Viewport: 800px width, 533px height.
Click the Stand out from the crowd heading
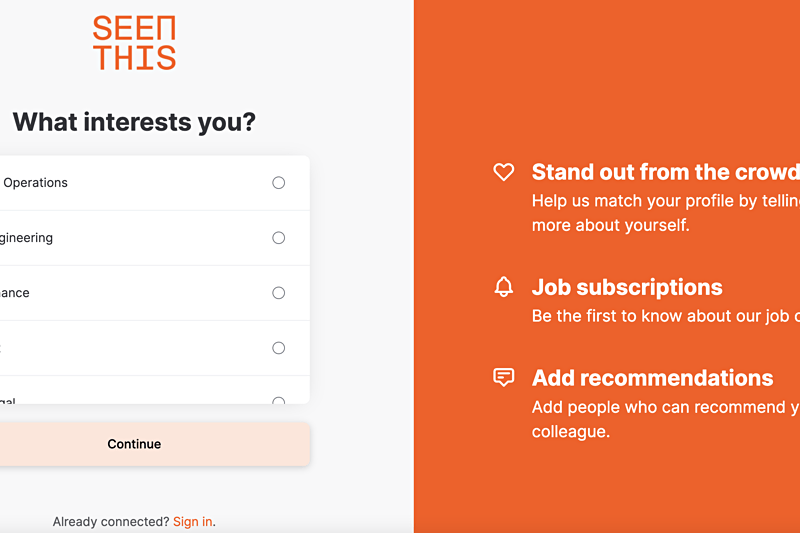click(665, 172)
